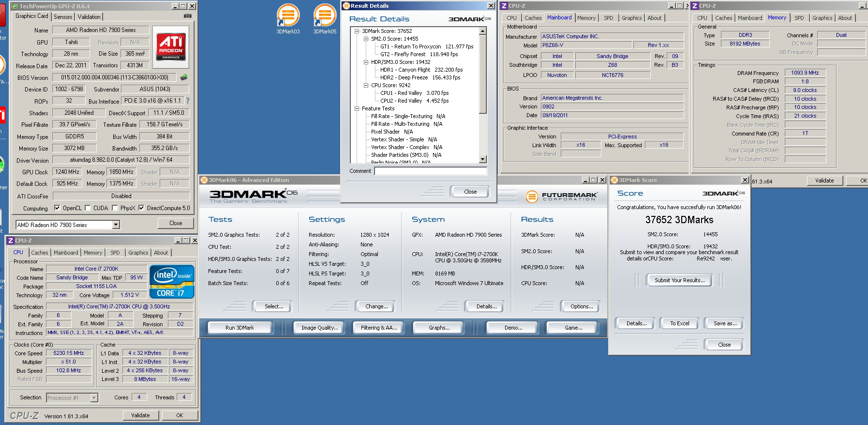Switch to the Sensors tab in GPU-Z

point(63,16)
